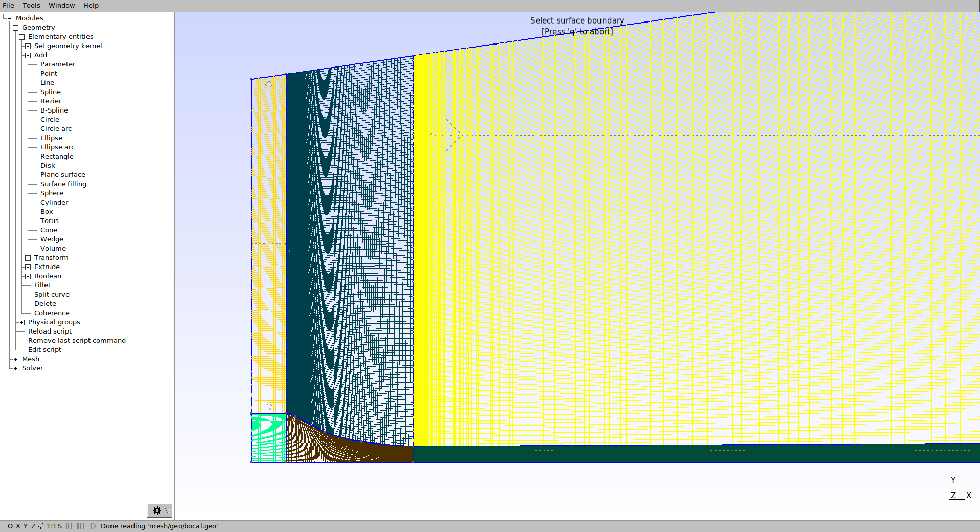Select Bezier under Add
Viewport: 980px width, 532px height.
coord(51,101)
